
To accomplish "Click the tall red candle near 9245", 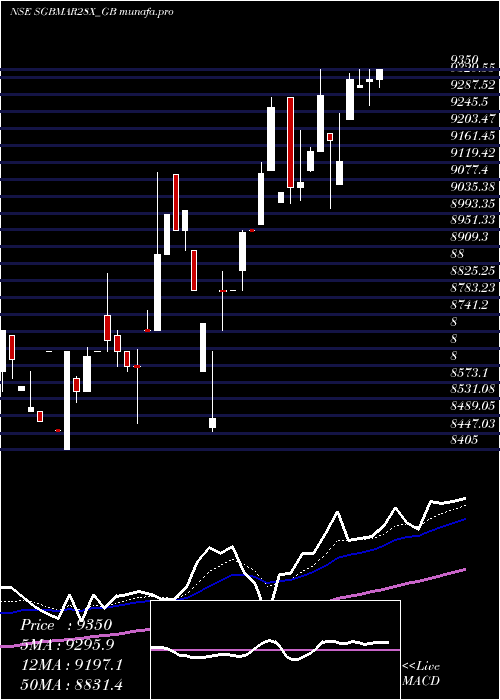I will tap(291, 142).
